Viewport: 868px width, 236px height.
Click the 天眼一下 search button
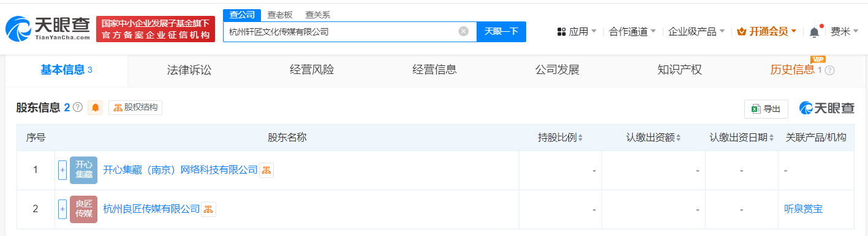point(502,31)
